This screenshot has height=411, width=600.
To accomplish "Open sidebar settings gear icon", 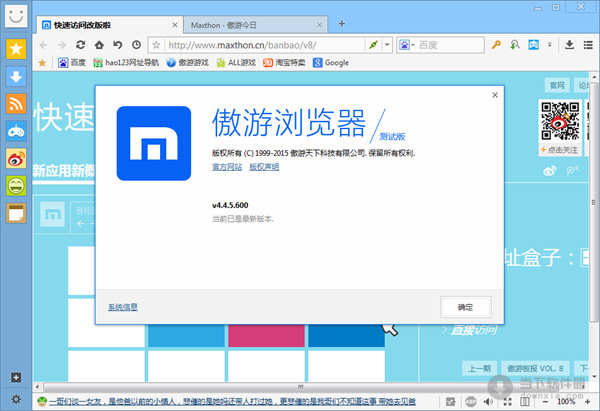I will point(16,400).
